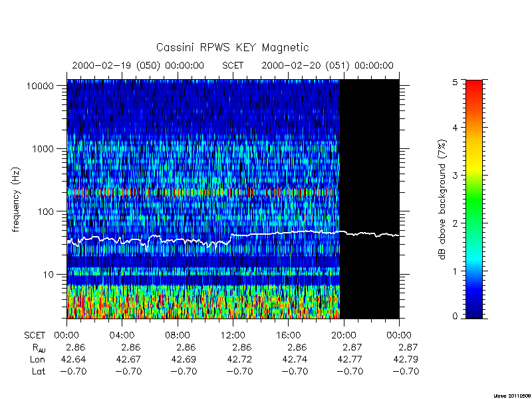Click the red-striped band near 200 Hz
Screen dimensions: 532x399
click(203, 192)
